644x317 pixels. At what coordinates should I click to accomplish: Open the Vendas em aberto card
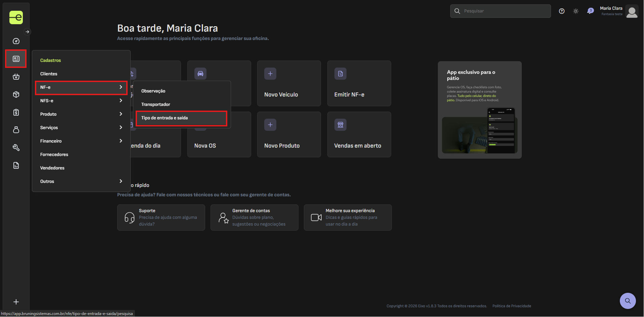pos(359,134)
